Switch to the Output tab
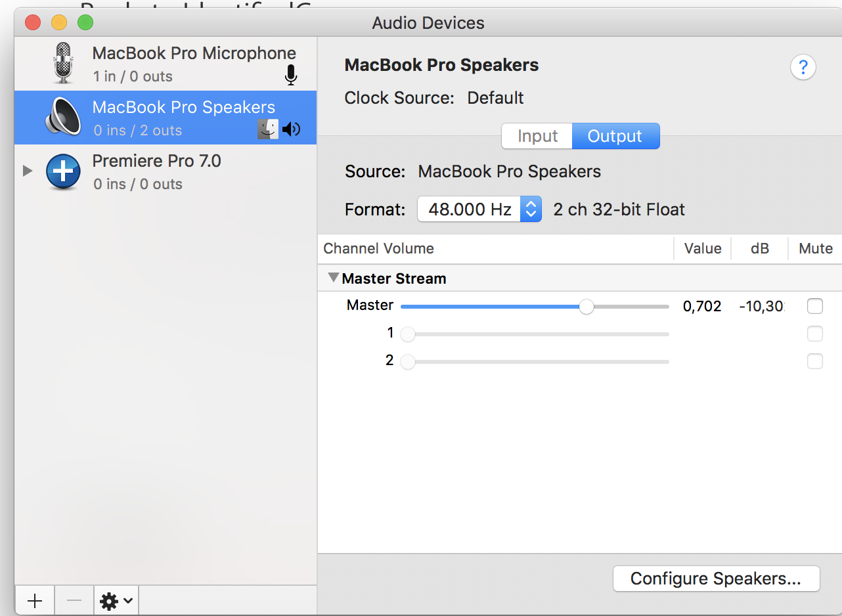Screen dimensions: 842x616 [x=615, y=136]
